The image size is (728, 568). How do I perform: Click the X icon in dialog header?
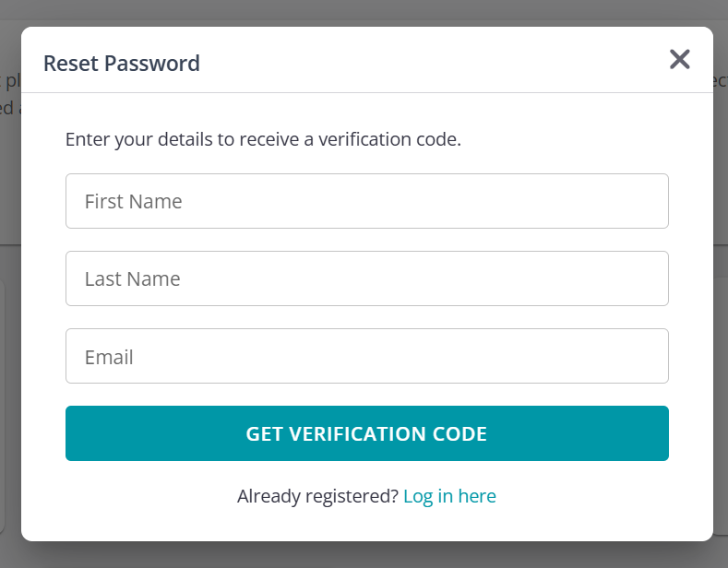[679, 60]
